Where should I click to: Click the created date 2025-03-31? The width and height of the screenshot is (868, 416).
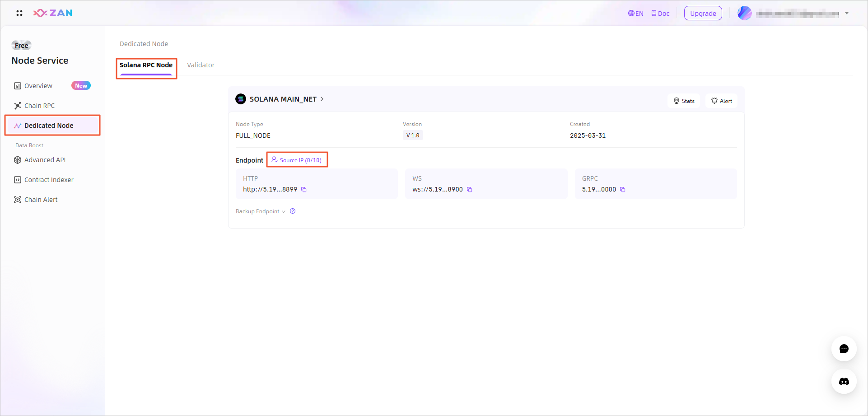pyautogui.click(x=588, y=136)
